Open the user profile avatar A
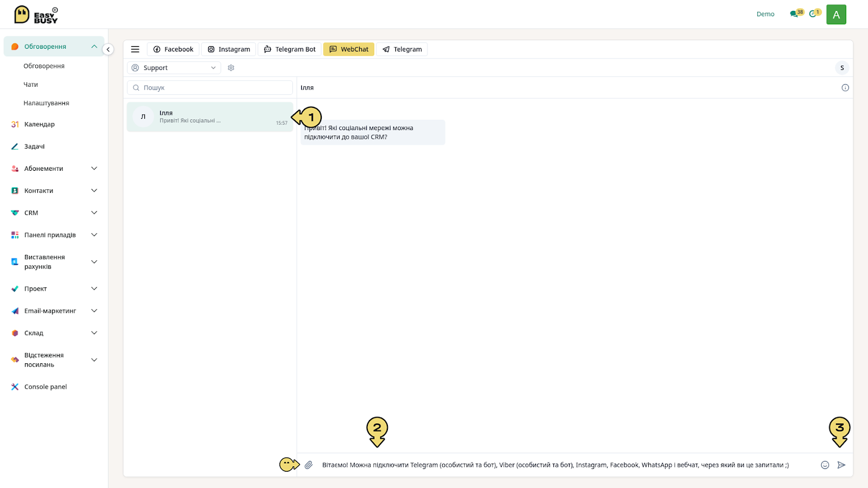Screen dimensions: 868x488 836,15
